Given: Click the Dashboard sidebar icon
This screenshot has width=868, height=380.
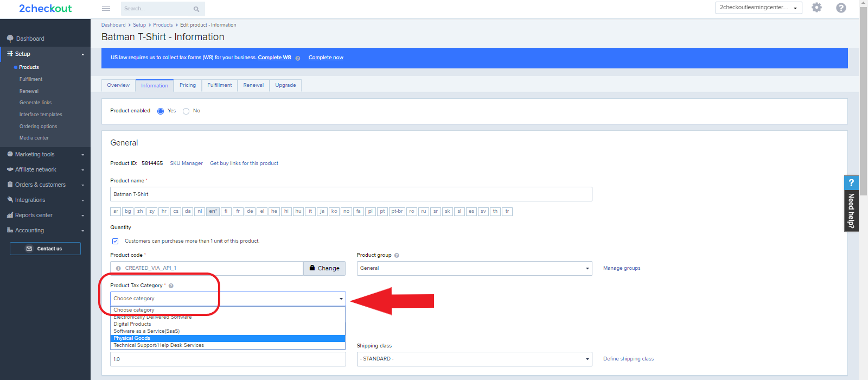Looking at the screenshot, I should [10, 39].
